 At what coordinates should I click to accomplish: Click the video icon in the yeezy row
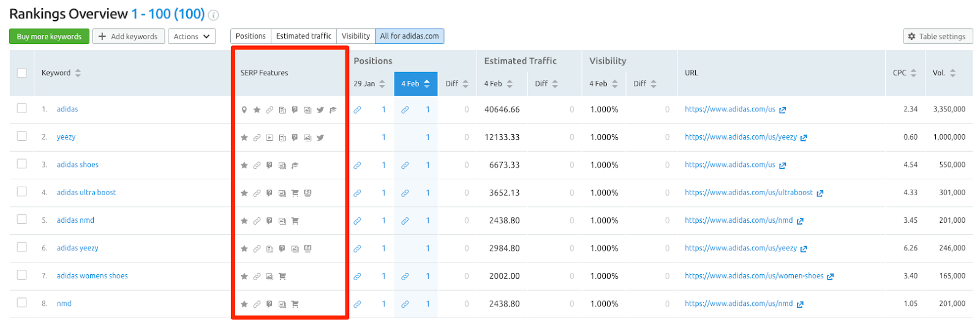[x=269, y=138]
